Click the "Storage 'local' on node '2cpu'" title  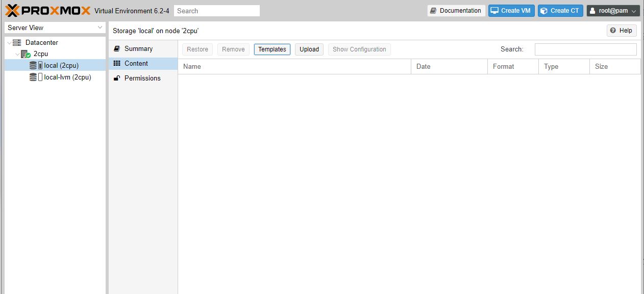click(156, 31)
